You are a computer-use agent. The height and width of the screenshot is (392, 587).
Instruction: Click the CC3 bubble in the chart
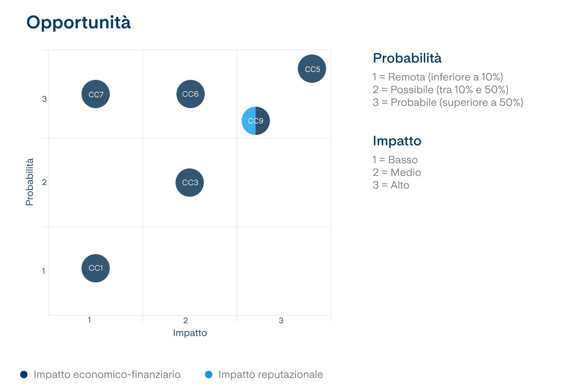190,183
